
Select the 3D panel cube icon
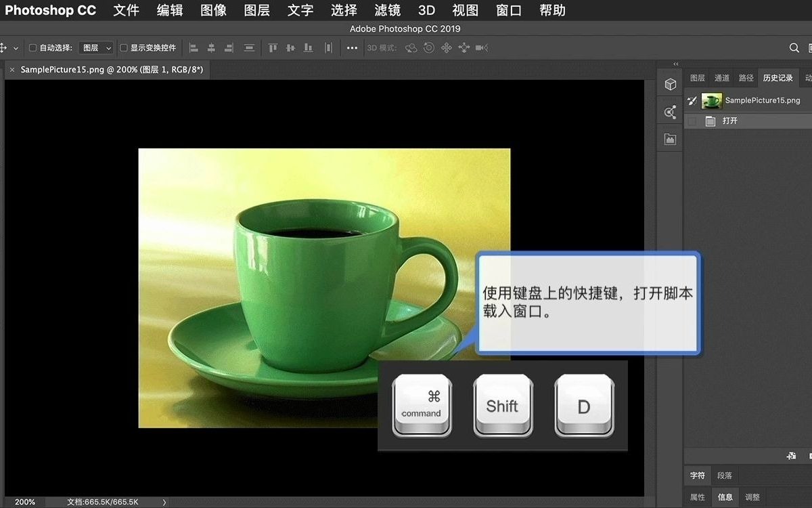click(670, 84)
